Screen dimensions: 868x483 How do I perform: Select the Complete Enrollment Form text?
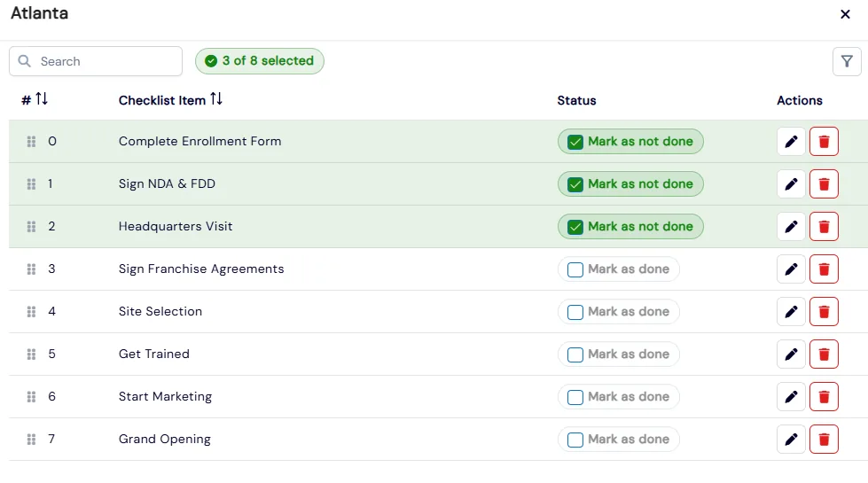(x=199, y=141)
